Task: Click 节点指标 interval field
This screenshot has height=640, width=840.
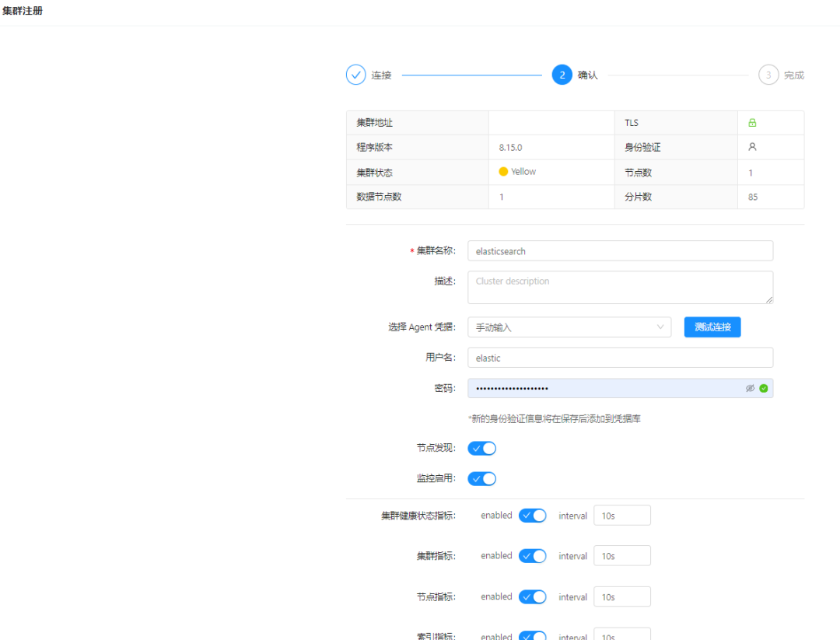Action: click(622, 596)
